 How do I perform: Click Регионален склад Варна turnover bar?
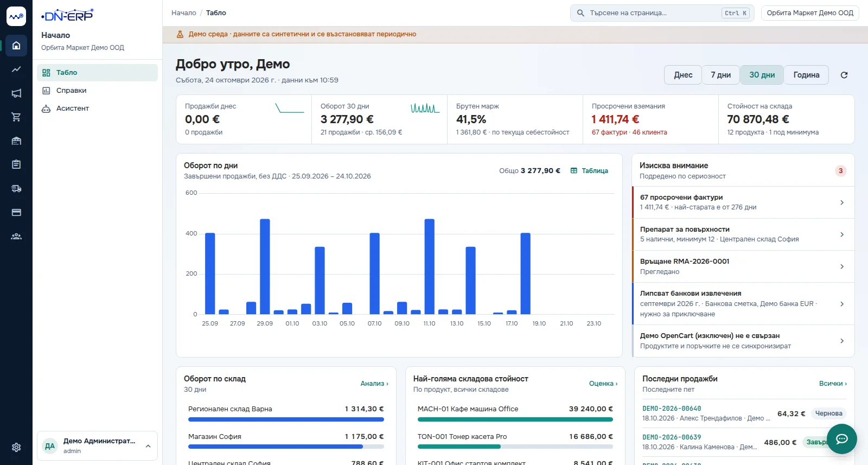[286, 419]
